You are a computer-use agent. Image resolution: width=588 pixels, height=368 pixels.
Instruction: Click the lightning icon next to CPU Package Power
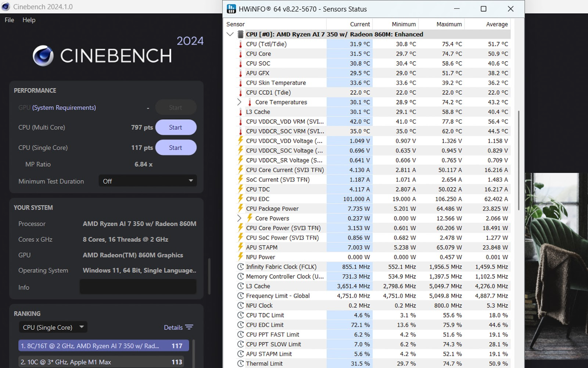coord(241,208)
